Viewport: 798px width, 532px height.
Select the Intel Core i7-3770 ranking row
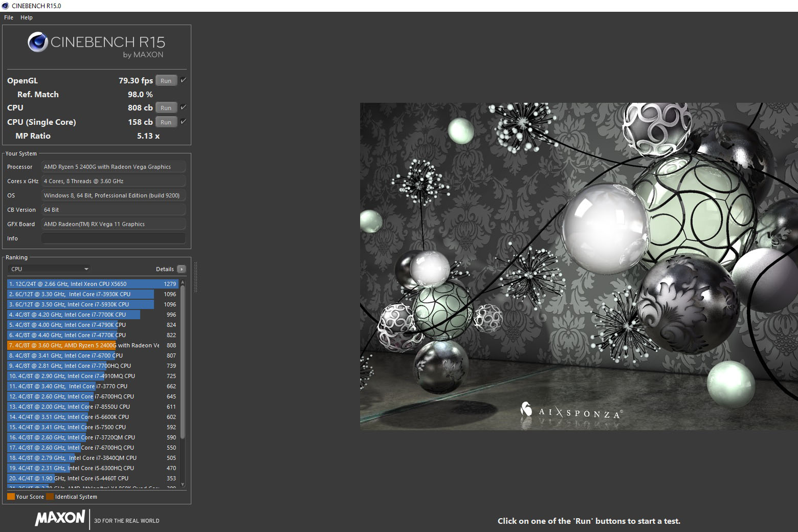point(93,386)
